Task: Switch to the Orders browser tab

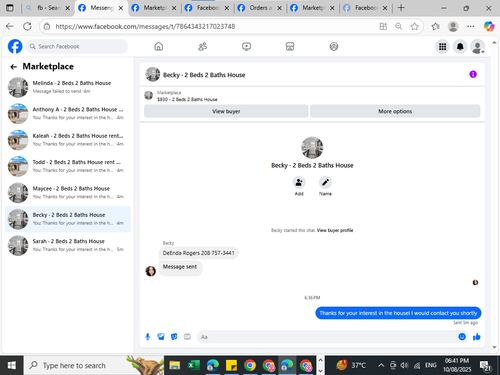Action: coord(259,8)
